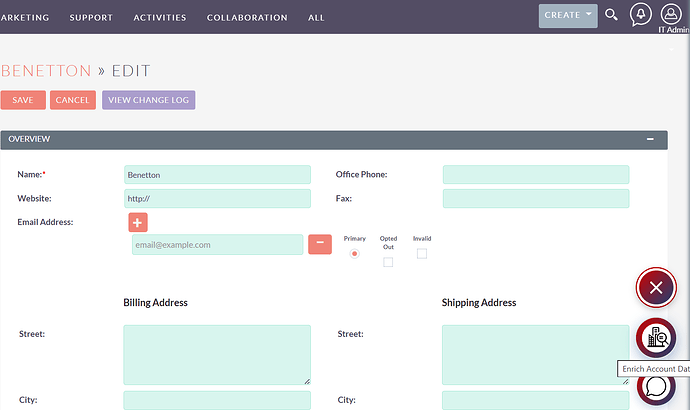Click into the Office Phone field
Screen dimensions: 690x410
535,175
